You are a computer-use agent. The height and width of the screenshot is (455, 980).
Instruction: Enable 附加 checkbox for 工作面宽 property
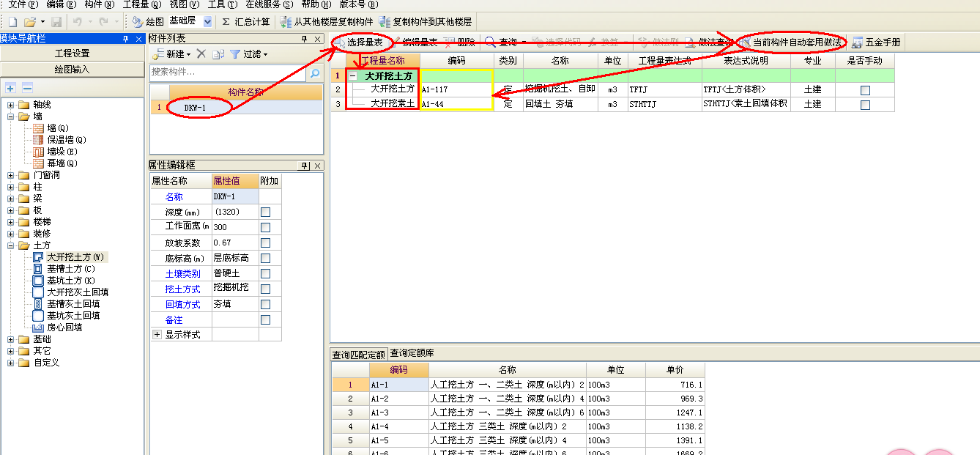pyautogui.click(x=265, y=227)
